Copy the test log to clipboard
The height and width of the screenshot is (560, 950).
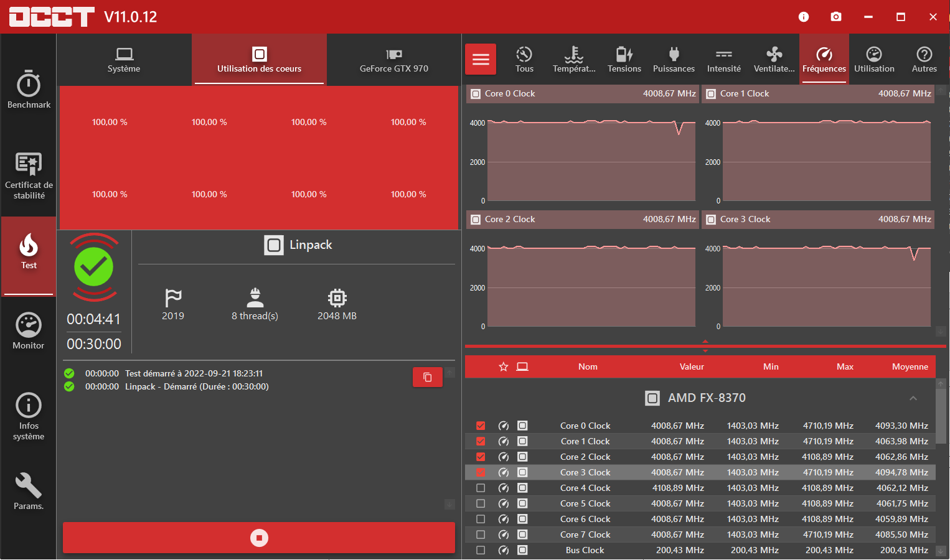[x=428, y=377]
